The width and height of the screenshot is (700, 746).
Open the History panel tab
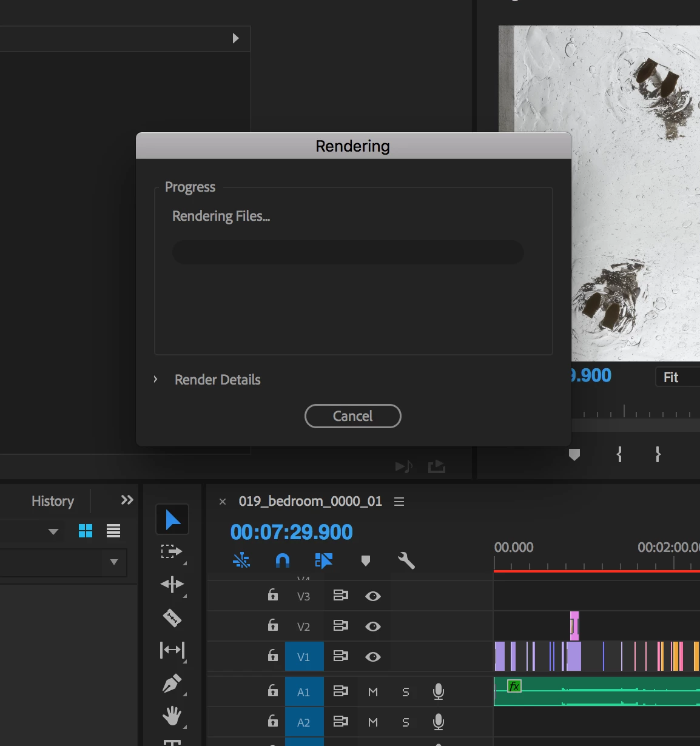click(x=53, y=501)
